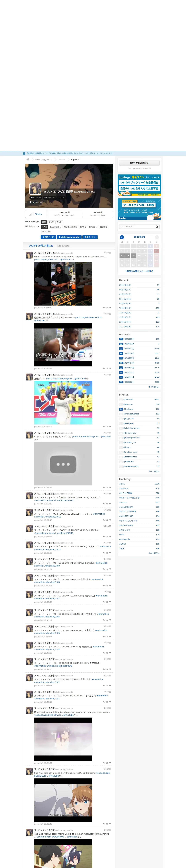Toggle the リンク含む filter
This screenshot has width=186, height=868.
pos(47,231)
